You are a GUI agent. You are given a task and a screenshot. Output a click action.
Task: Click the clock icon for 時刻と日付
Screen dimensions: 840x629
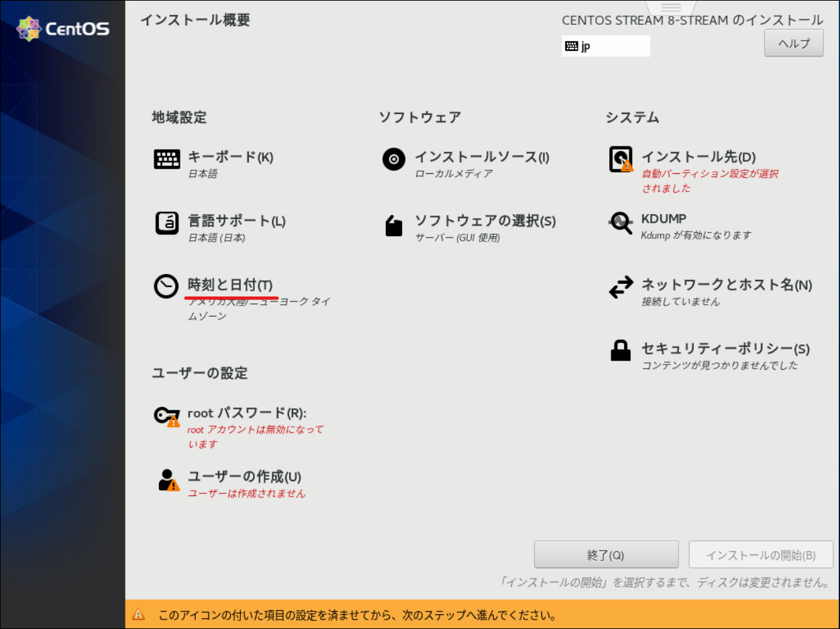coord(166,287)
